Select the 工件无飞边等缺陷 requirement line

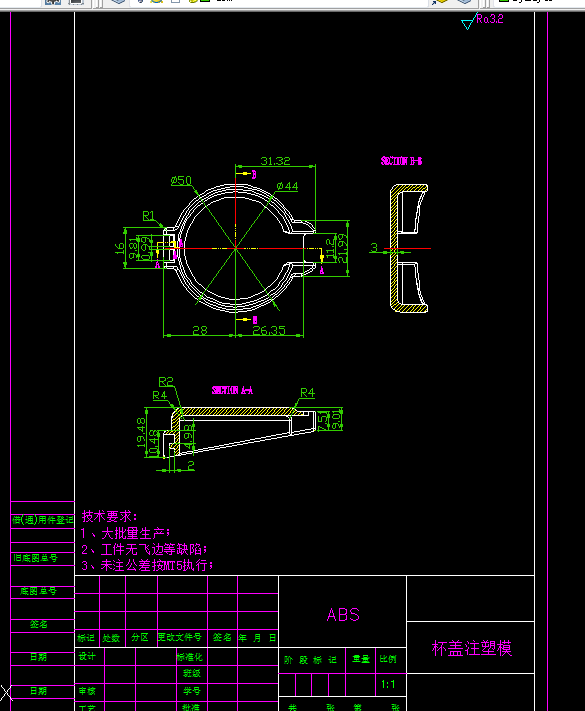point(144,550)
